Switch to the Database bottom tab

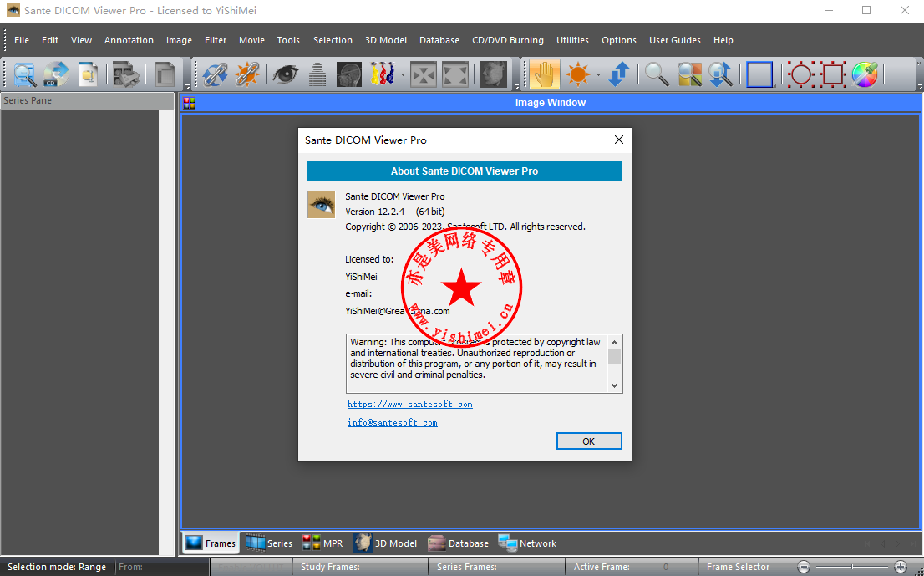tap(459, 543)
